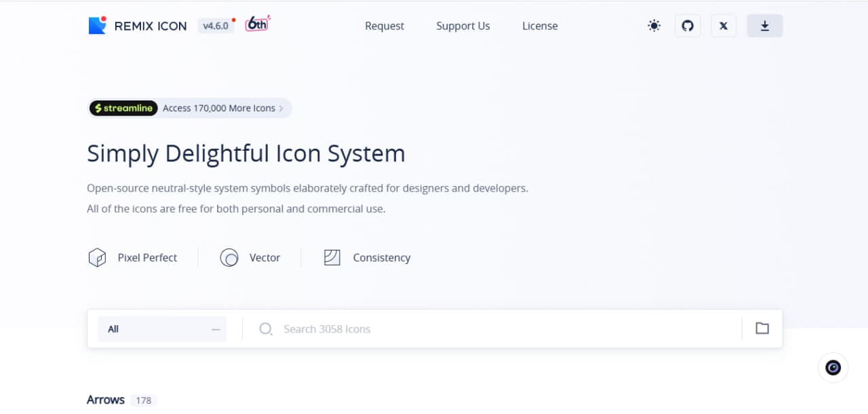Screen dimensions: 868x414
Task: Click the floating round chat widget button
Action: pos(833,368)
